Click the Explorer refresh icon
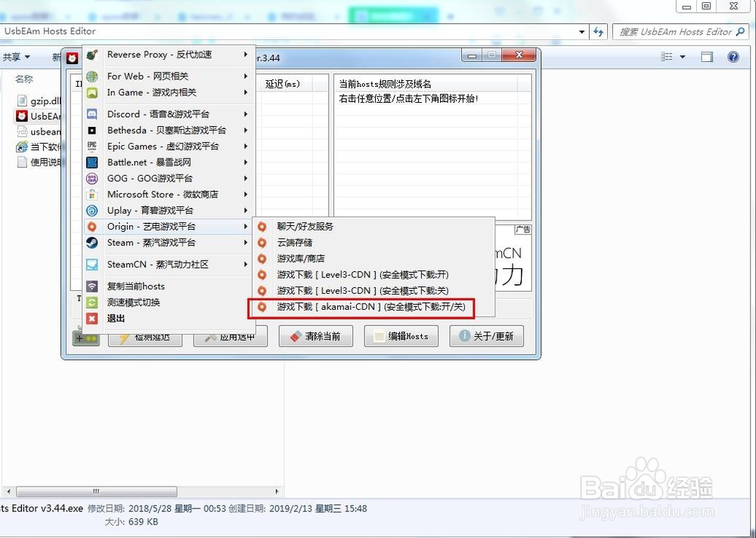 click(598, 32)
